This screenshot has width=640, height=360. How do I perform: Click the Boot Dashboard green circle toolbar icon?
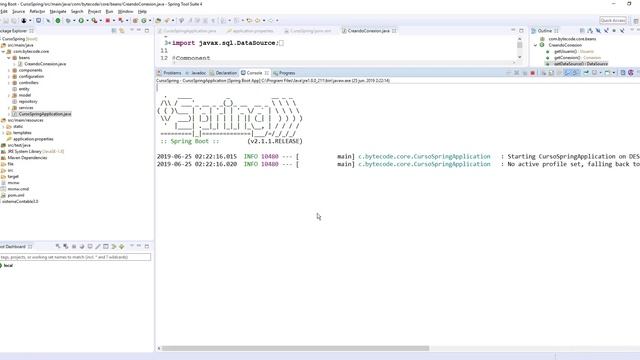[x=58, y=20]
